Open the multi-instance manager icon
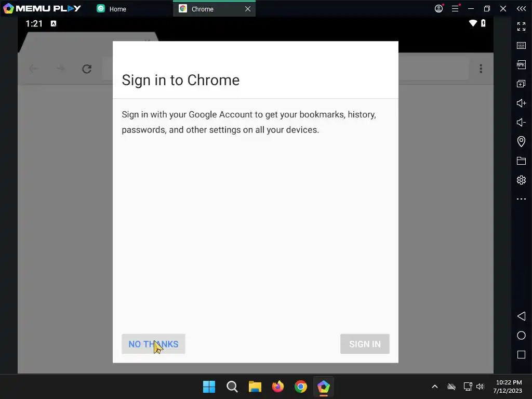The width and height of the screenshot is (532, 399). click(521, 84)
